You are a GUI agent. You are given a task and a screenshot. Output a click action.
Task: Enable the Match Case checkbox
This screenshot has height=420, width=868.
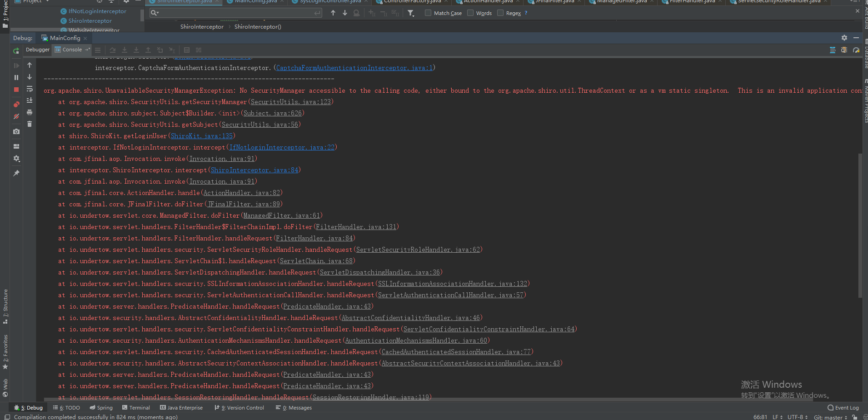coord(428,13)
